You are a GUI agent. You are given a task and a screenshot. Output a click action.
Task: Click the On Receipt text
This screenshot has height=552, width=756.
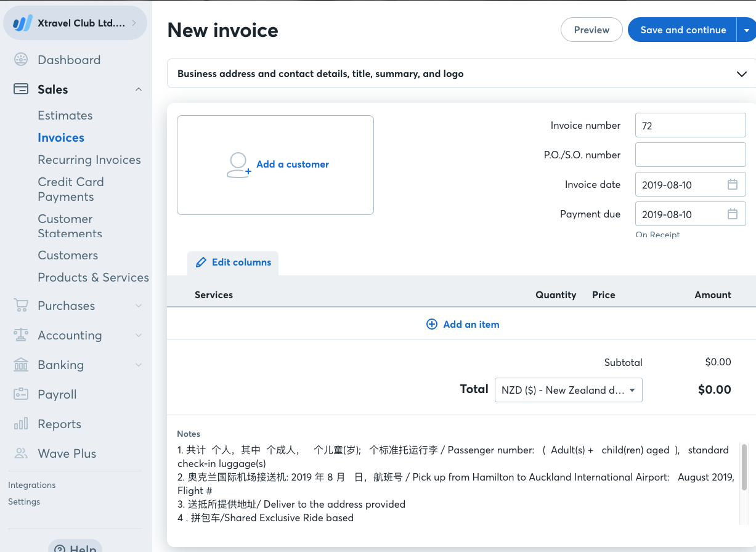point(657,235)
